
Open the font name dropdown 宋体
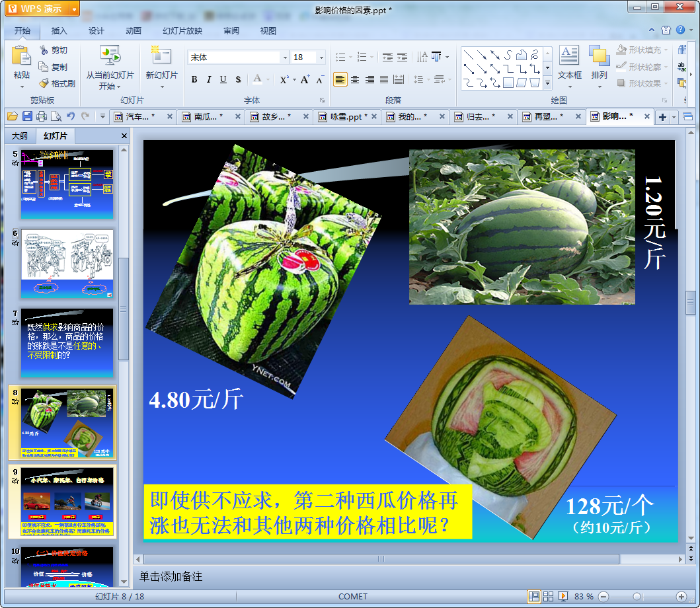coord(286,57)
